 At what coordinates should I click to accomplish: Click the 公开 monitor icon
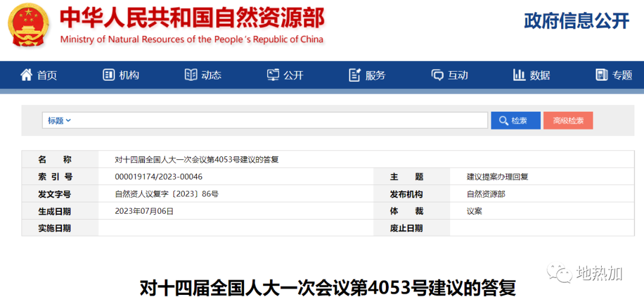tap(273, 75)
